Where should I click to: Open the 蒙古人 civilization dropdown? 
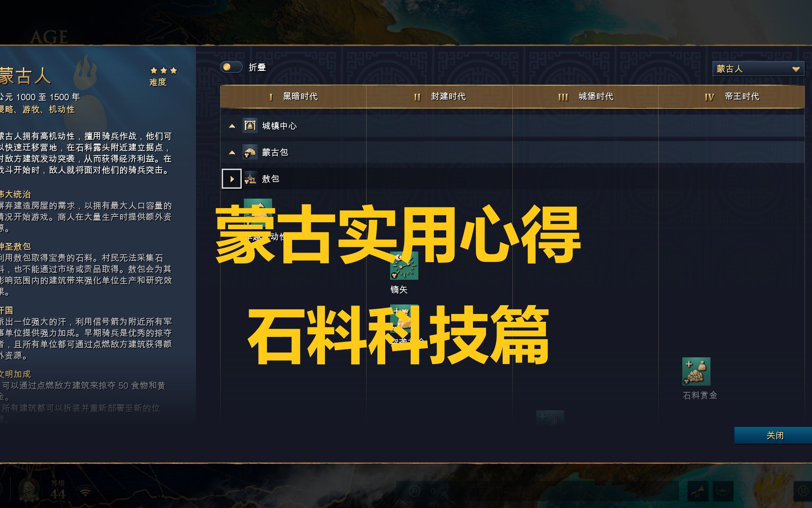pos(758,69)
